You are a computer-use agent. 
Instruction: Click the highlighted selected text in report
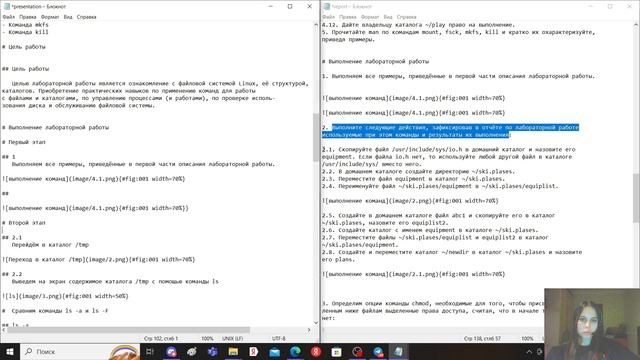tap(450, 131)
